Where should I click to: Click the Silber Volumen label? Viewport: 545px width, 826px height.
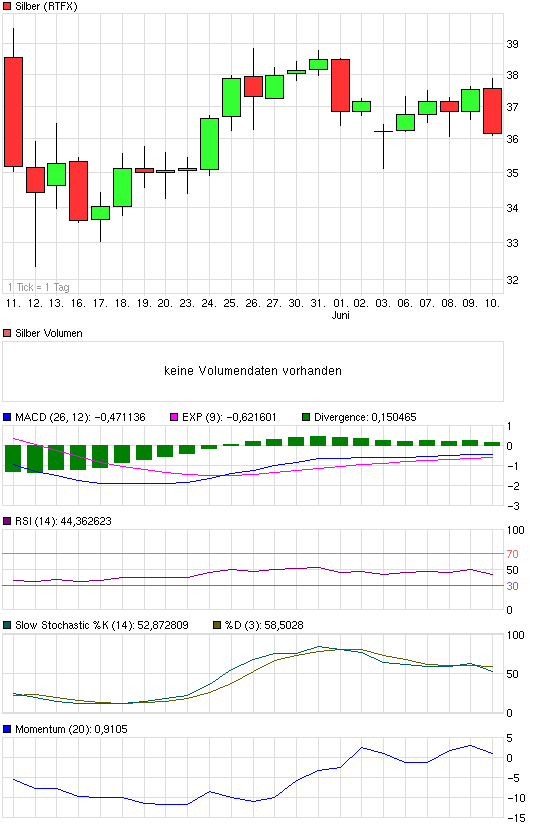pyautogui.click(x=48, y=333)
